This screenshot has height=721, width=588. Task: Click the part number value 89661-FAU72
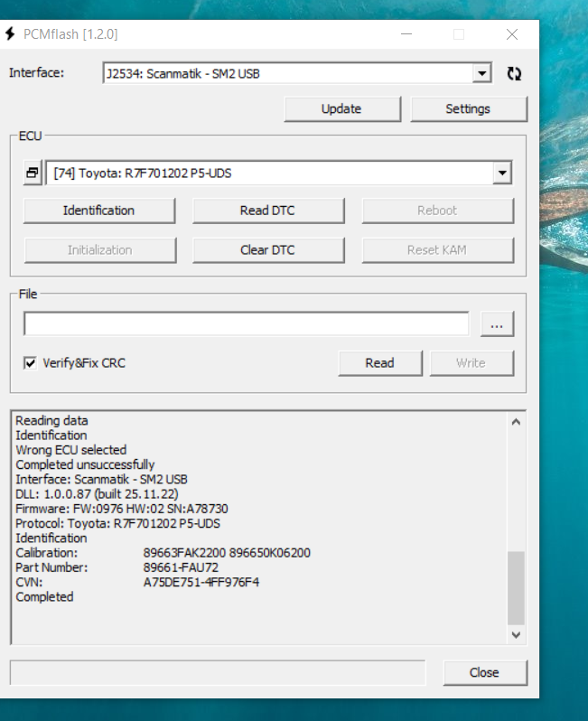pos(181,567)
